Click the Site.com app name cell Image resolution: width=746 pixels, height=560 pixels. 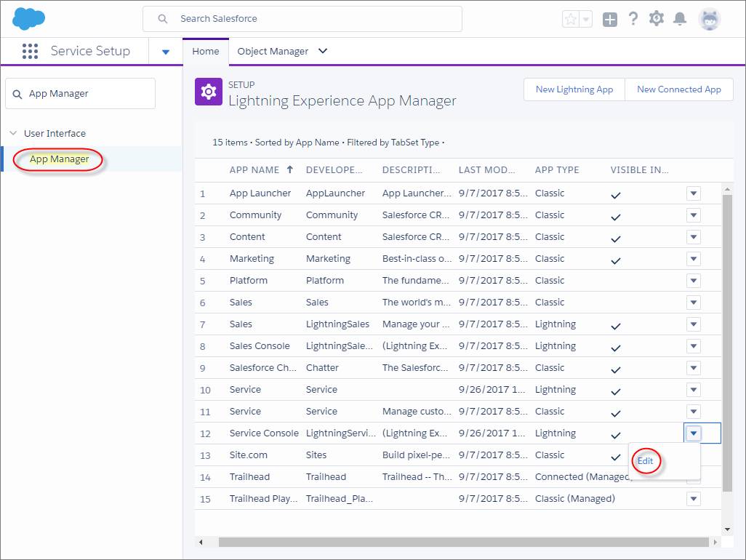click(249, 455)
